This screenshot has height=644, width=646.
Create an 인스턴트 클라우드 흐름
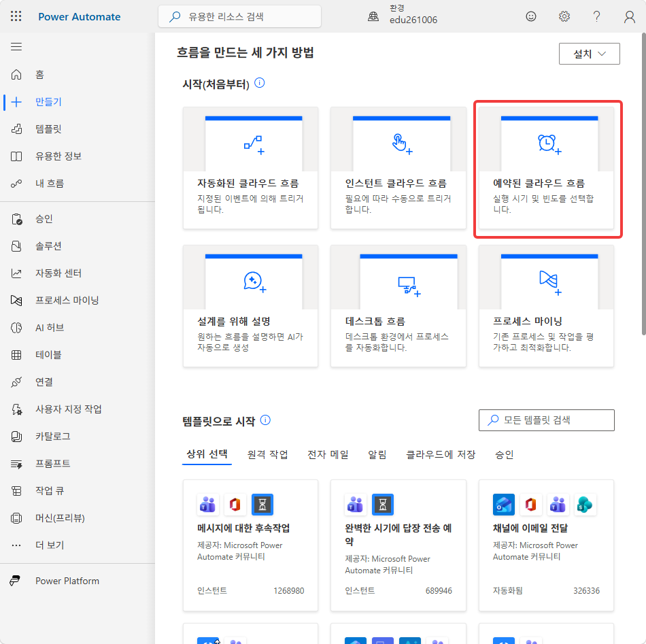click(398, 168)
